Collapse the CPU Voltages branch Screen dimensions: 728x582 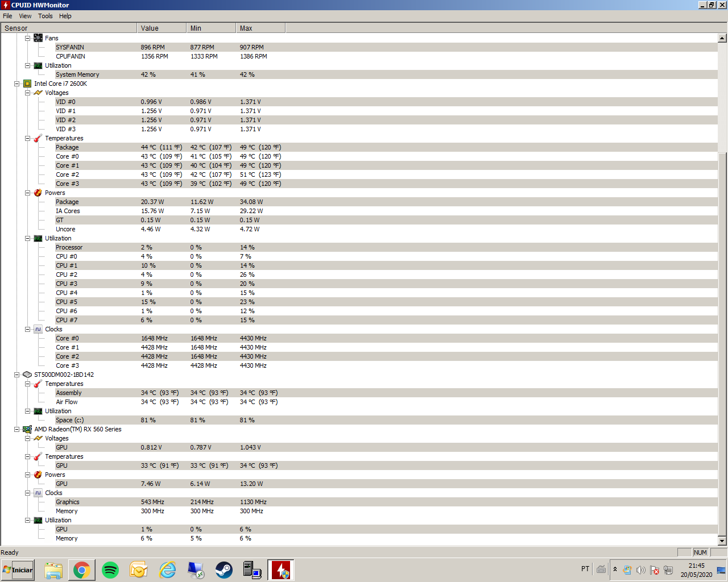click(27, 93)
